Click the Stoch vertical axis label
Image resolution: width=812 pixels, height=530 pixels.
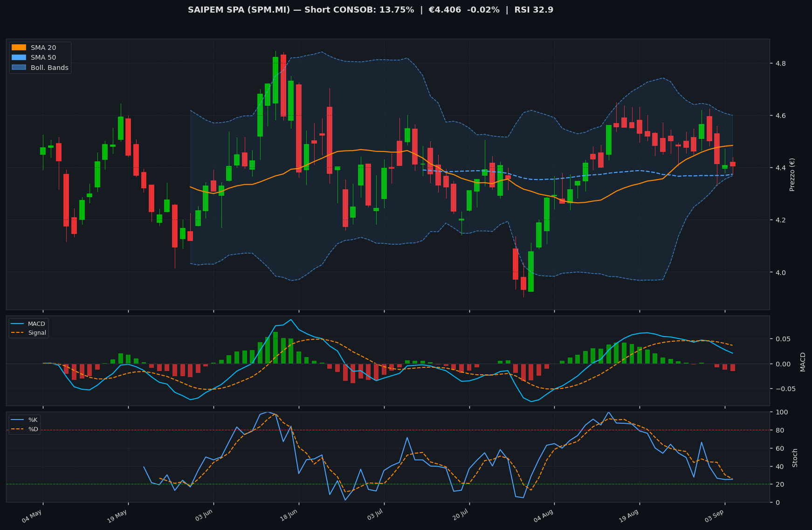click(795, 458)
